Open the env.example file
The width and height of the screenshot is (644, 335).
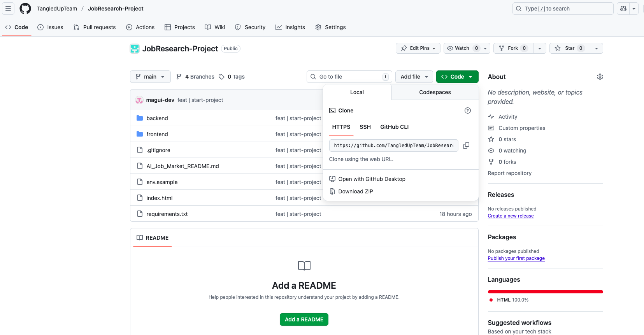pos(162,182)
